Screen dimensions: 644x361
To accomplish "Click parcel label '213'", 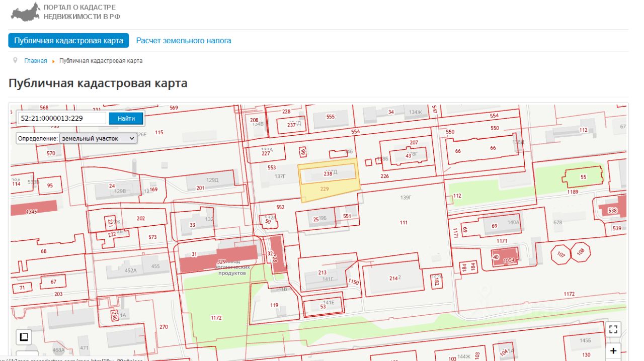I will (323, 273).
